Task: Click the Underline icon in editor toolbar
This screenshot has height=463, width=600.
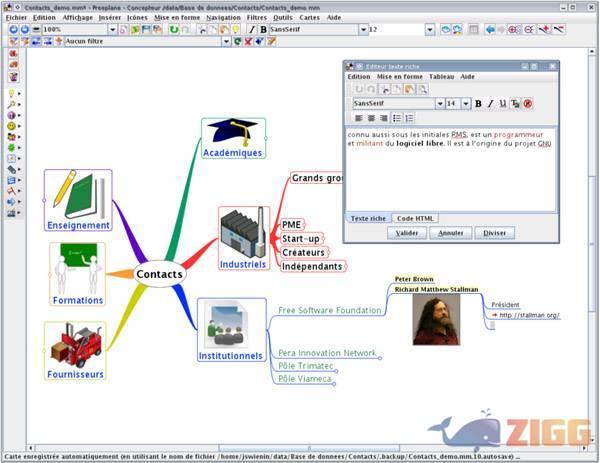Action: point(502,103)
